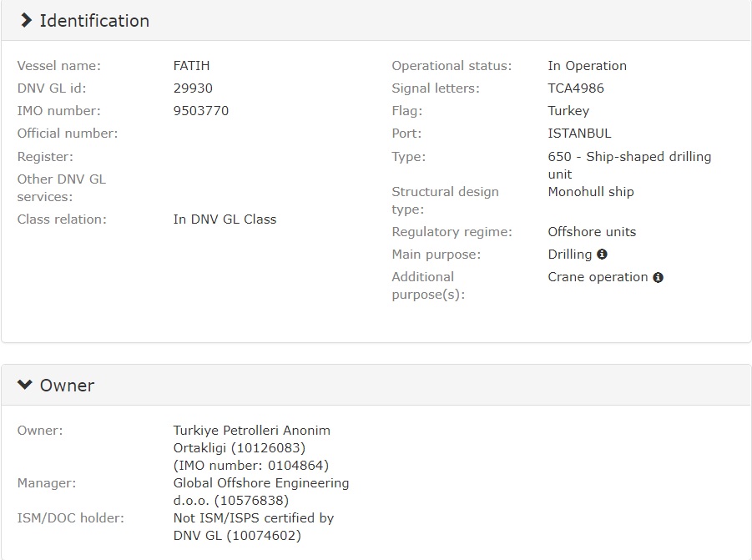Click the vessel name FATIH
Screen dimensions: 752x560
click(191, 66)
